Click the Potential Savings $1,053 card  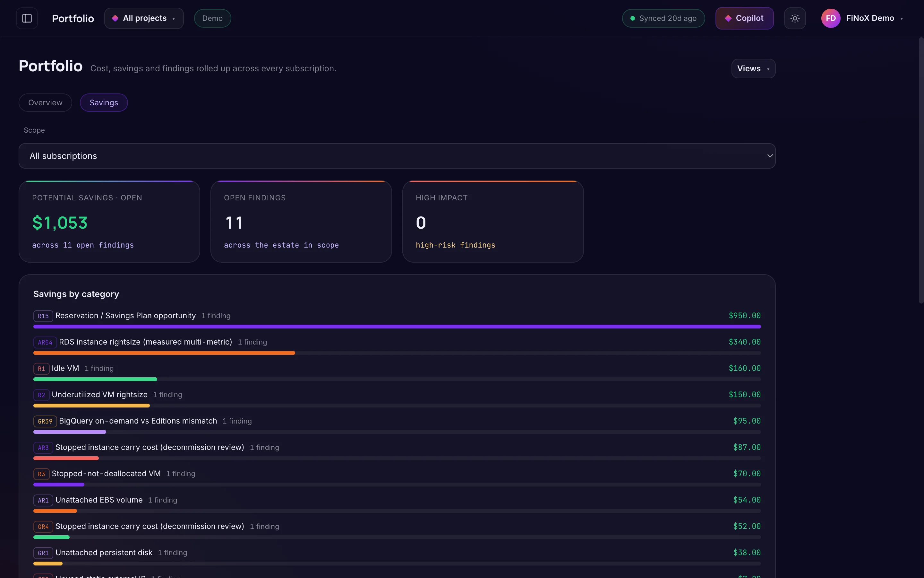(109, 222)
